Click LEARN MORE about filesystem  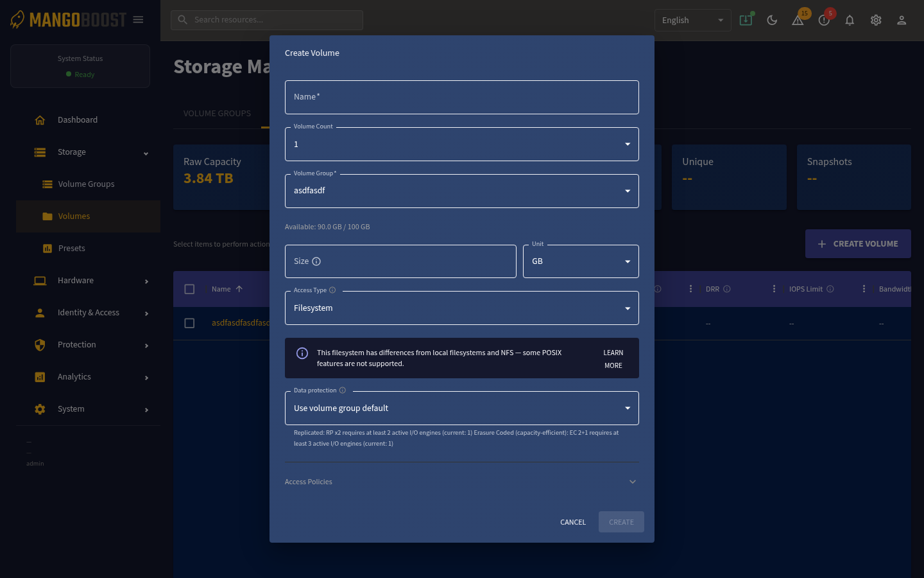click(613, 359)
